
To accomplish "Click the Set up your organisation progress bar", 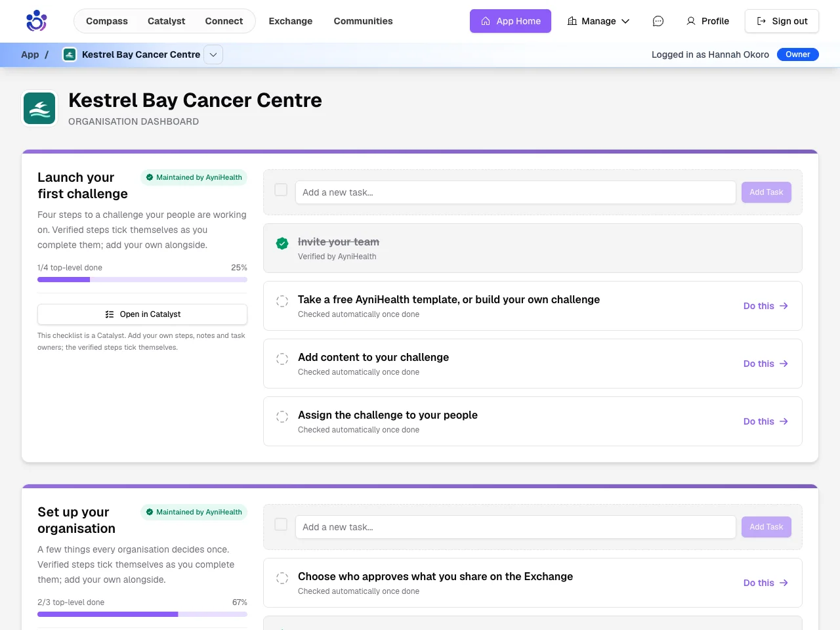I will [142, 614].
